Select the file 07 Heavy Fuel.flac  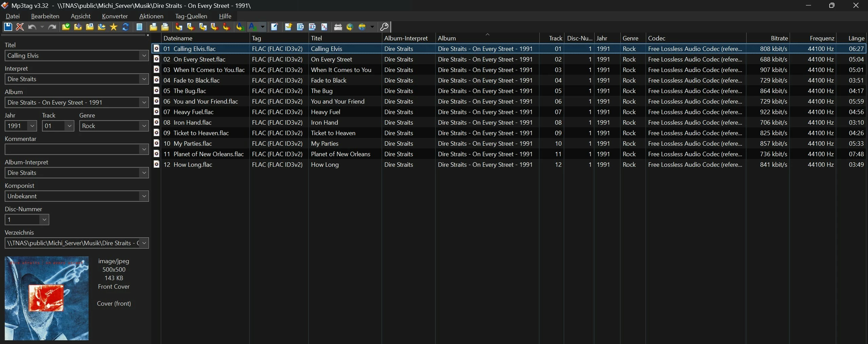pyautogui.click(x=193, y=112)
